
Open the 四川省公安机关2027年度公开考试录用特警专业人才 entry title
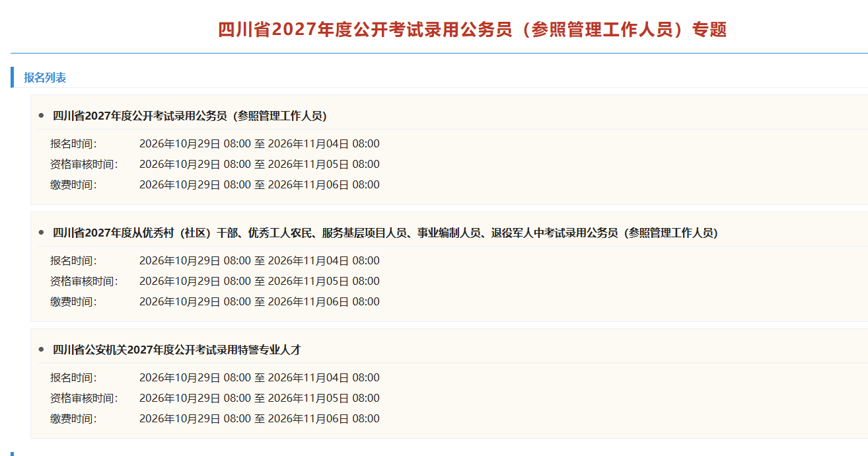pyautogui.click(x=176, y=350)
